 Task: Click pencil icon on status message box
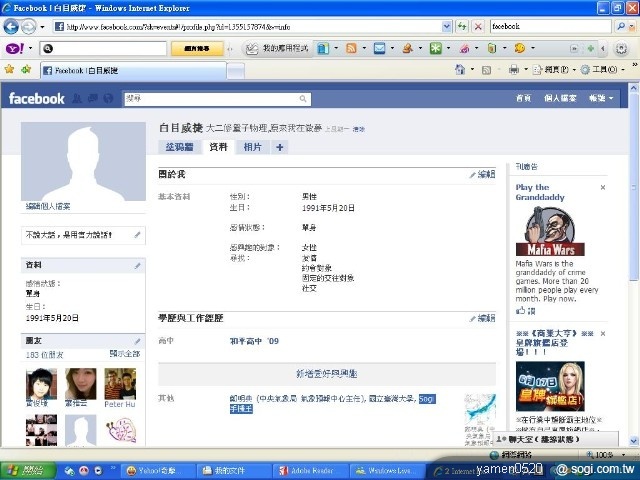(x=137, y=235)
